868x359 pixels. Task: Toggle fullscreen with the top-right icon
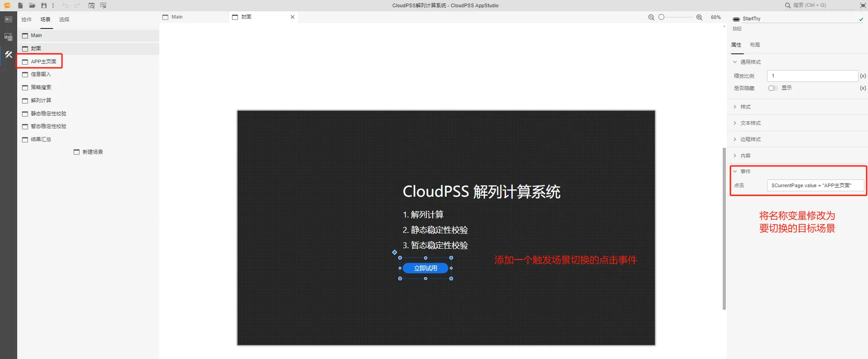coord(863,5)
